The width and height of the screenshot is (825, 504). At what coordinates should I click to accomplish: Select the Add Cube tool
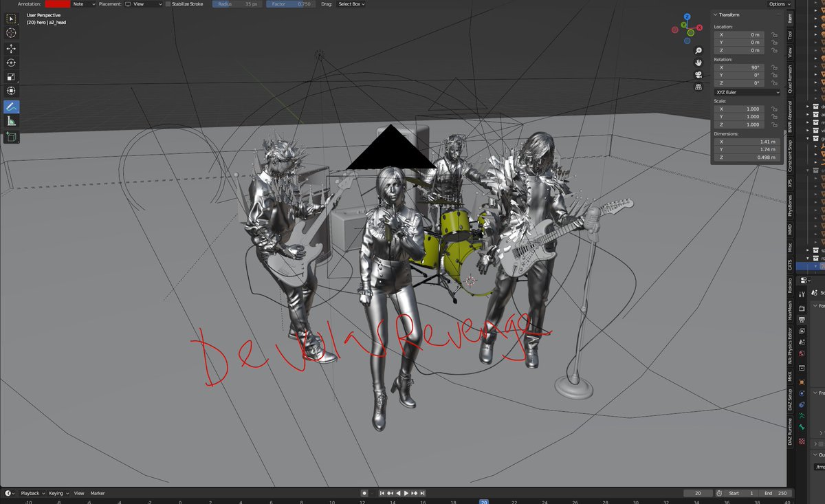(x=11, y=137)
